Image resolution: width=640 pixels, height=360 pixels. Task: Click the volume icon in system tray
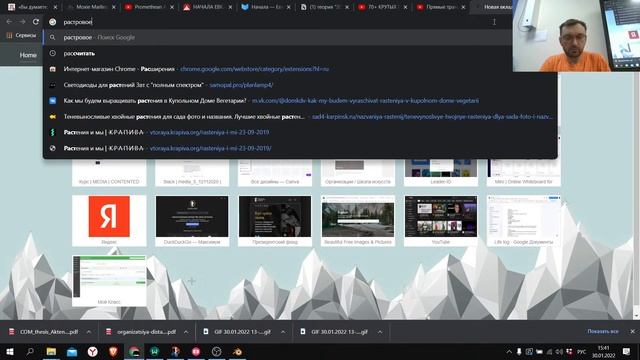coord(559,352)
